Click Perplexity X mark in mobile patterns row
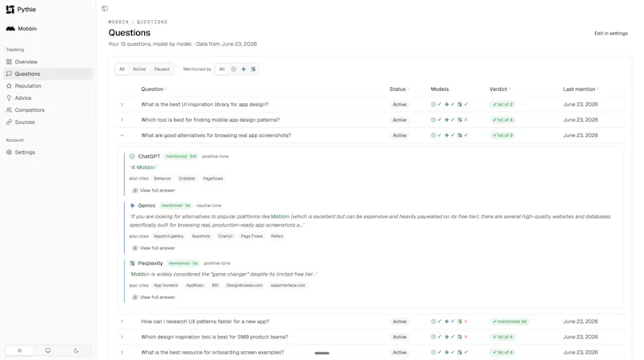Viewport: 644px width, 360px height. [x=466, y=120]
